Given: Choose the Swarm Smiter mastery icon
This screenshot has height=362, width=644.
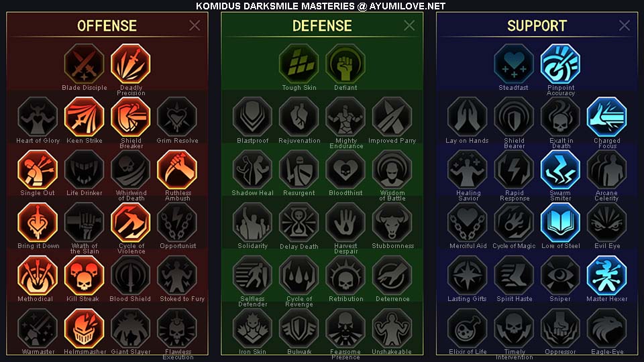Looking at the screenshot, I should click(x=560, y=170).
